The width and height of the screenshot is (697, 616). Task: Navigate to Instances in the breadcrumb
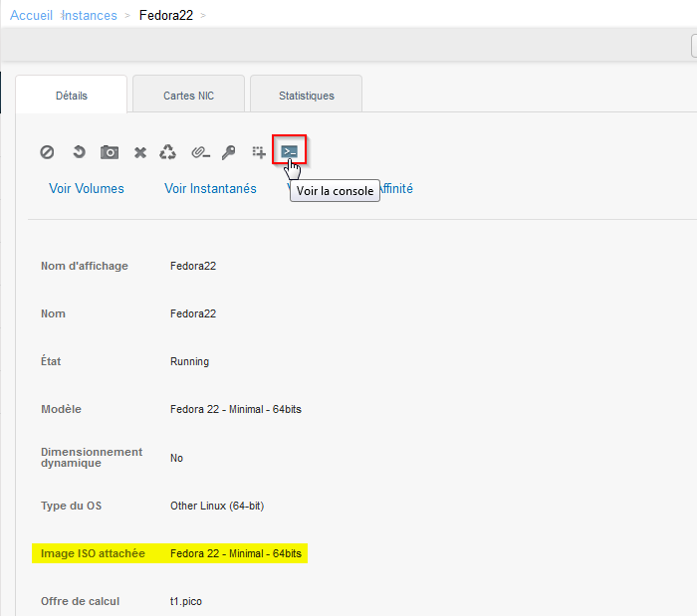tap(90, 15)
